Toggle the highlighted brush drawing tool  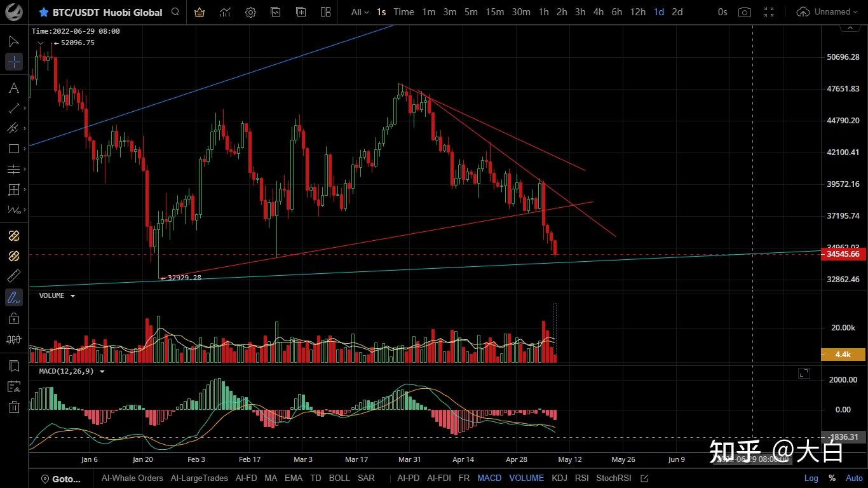[x=13, y=297]
